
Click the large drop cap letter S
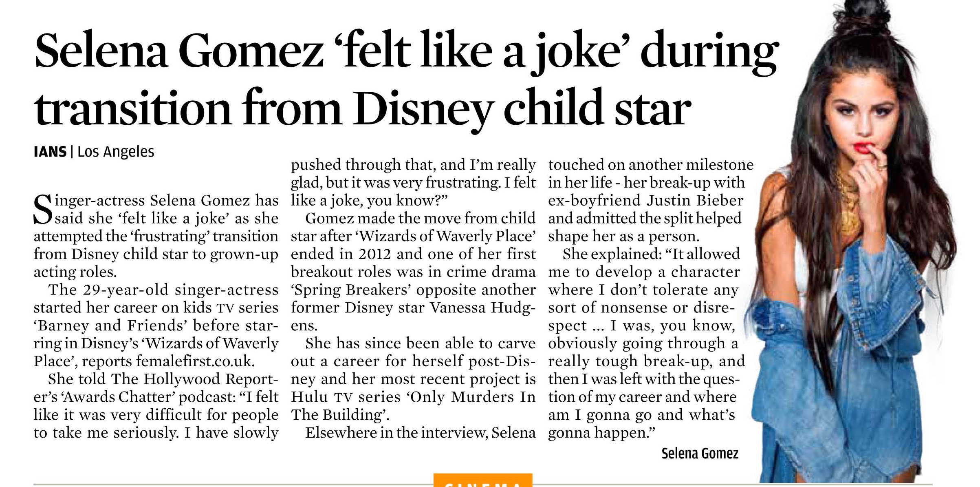(x=43, y=210)
